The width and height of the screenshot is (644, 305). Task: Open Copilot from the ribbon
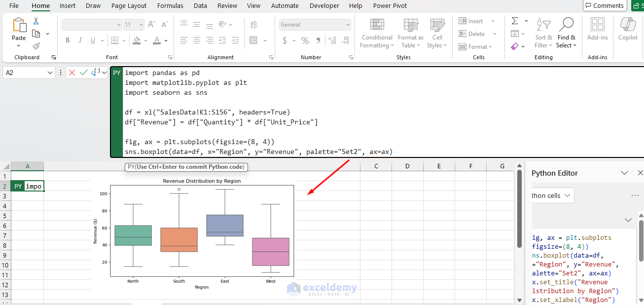click(x=628, y=30)
